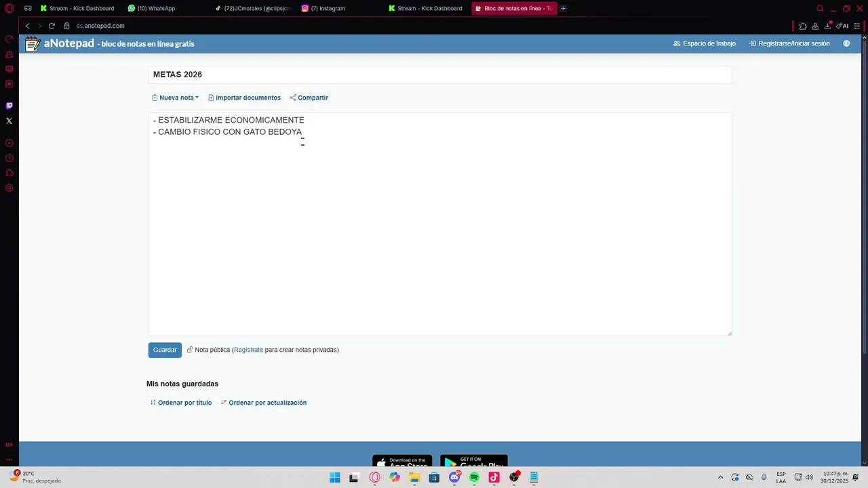Click Importar documentos
The height and width of the screenshot is (488, 868).
244,98
